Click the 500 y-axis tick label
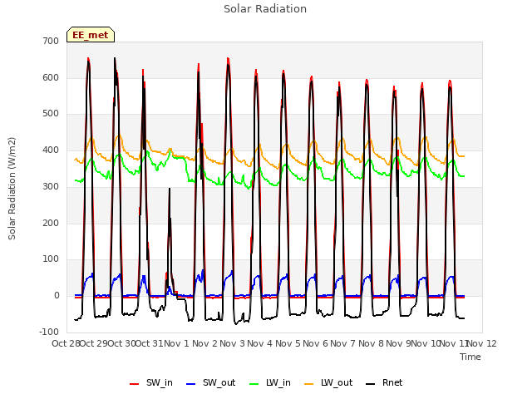532x399 pixels. click(51, 114)
